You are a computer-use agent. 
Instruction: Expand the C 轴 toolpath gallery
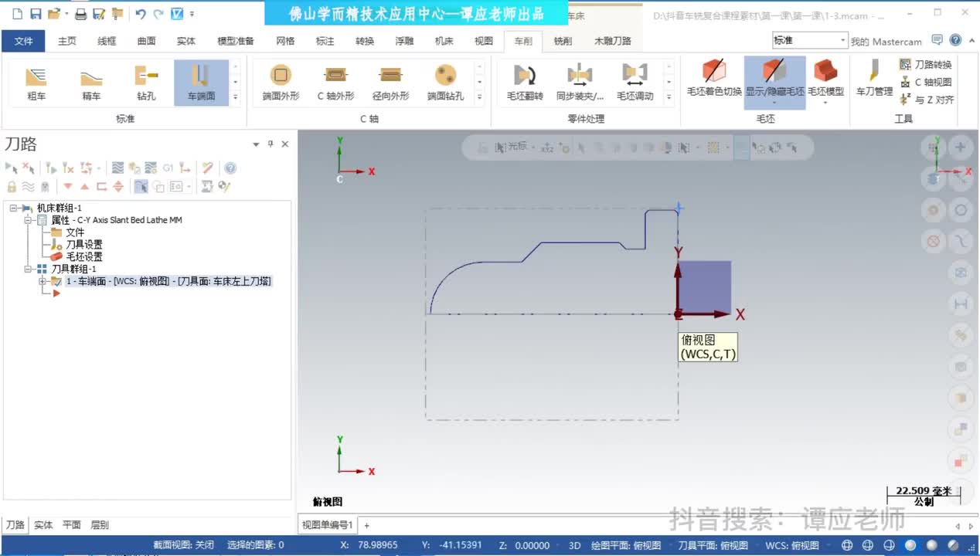(479, 97)
